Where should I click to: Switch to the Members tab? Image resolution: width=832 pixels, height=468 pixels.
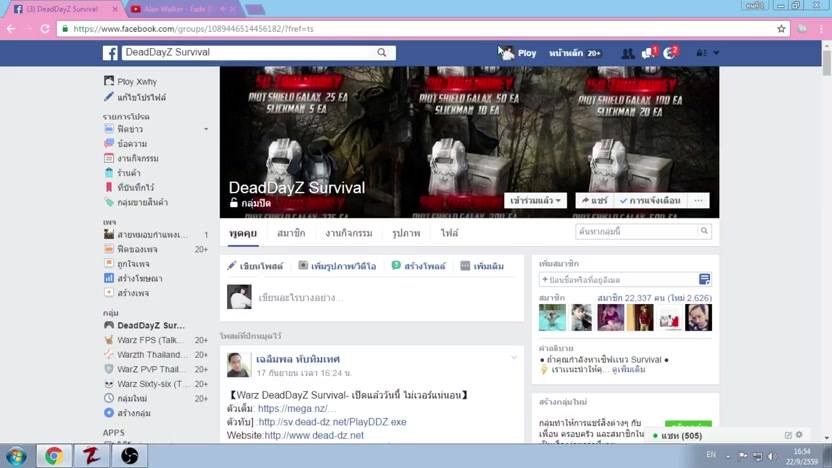(291, 233)
